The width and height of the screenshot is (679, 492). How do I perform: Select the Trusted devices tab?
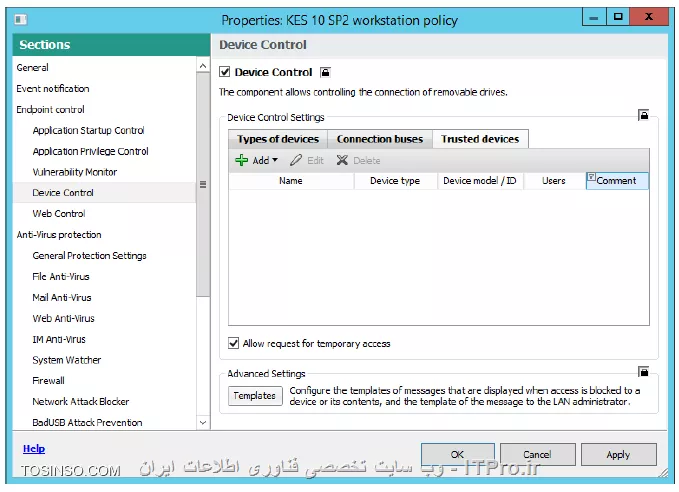coord(480,139)
